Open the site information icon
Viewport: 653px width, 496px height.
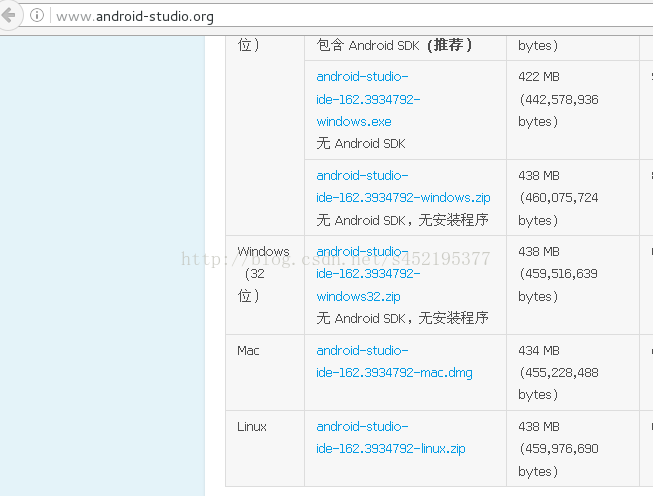click(x=37, y=15)
